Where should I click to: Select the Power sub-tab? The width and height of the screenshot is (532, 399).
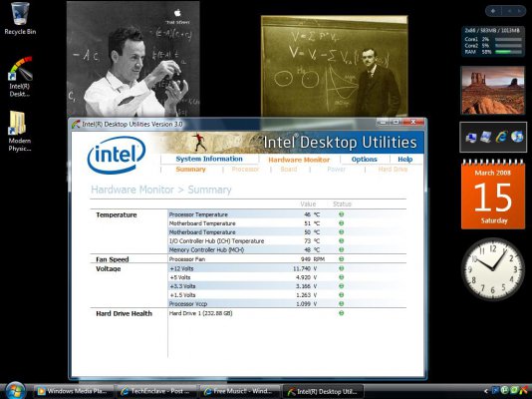coord(336,170)
